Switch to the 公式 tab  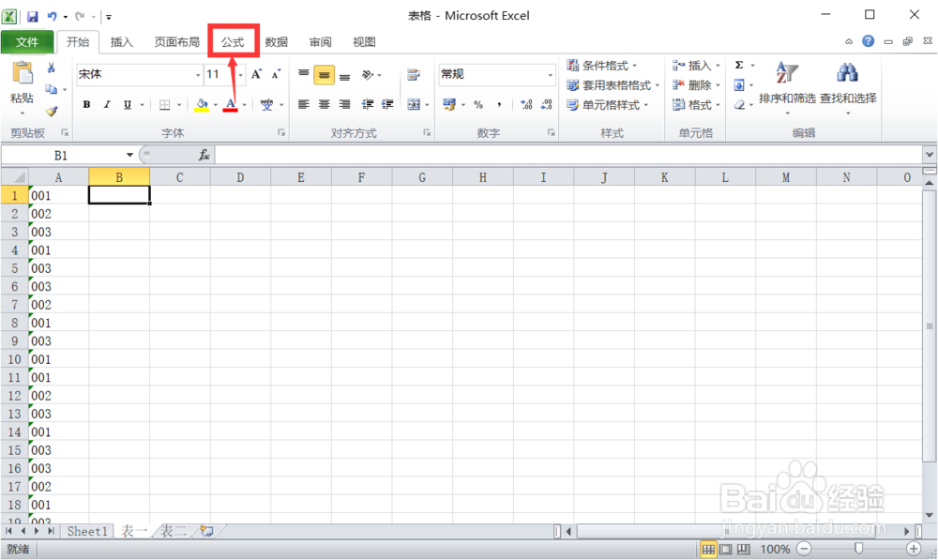(233, 42)
